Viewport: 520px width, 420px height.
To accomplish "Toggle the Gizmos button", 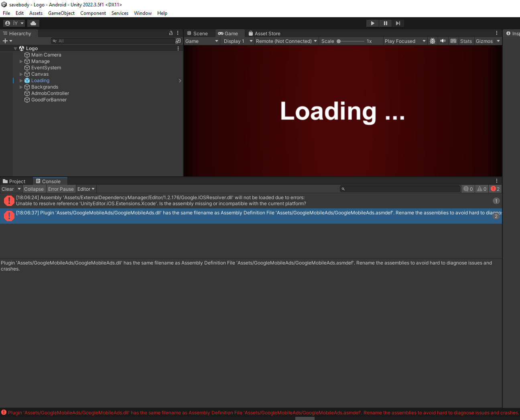I will 484,41.
